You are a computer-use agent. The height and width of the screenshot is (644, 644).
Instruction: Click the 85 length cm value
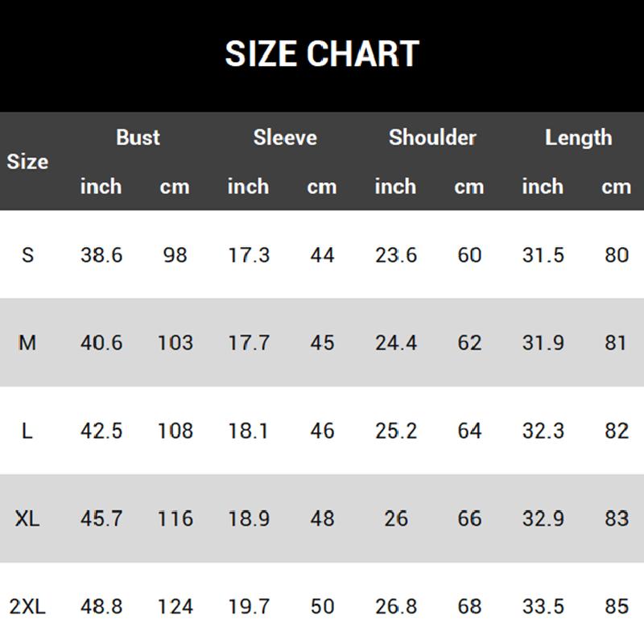tap(616, 606)
